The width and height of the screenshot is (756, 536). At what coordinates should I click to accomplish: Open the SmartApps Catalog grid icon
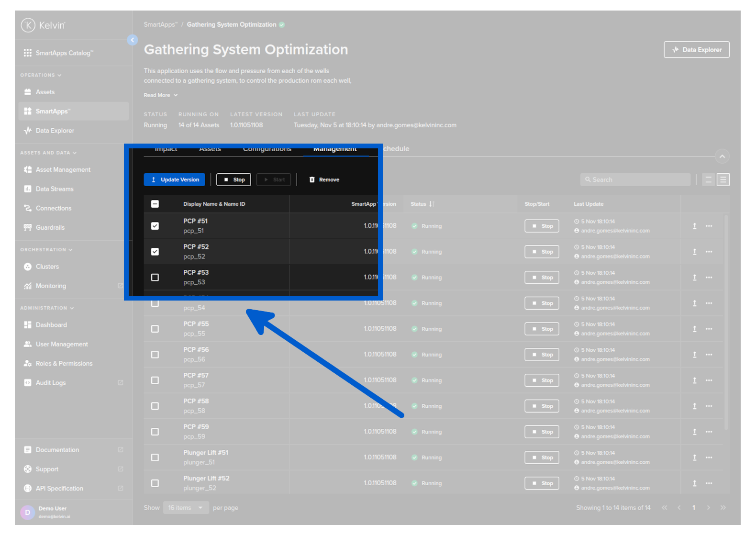28,53
